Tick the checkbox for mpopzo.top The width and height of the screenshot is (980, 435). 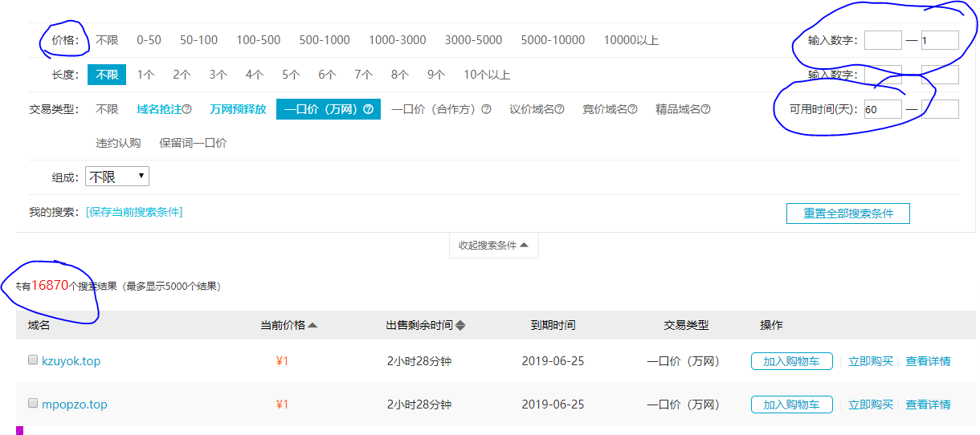pos(33,403)
